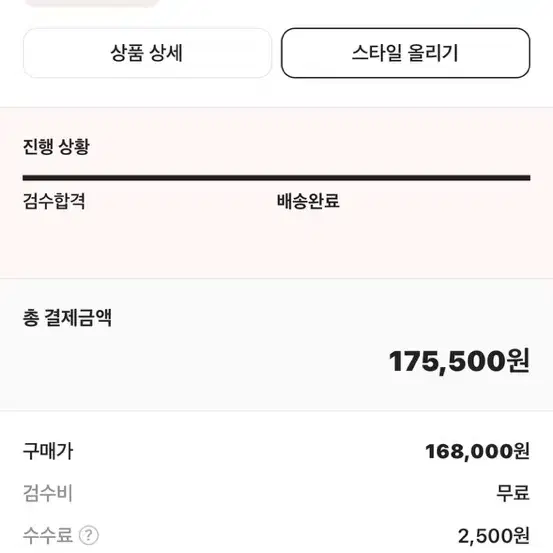553x553 pixels.
Task: Click the black progress bar
Action: [276, 178]
